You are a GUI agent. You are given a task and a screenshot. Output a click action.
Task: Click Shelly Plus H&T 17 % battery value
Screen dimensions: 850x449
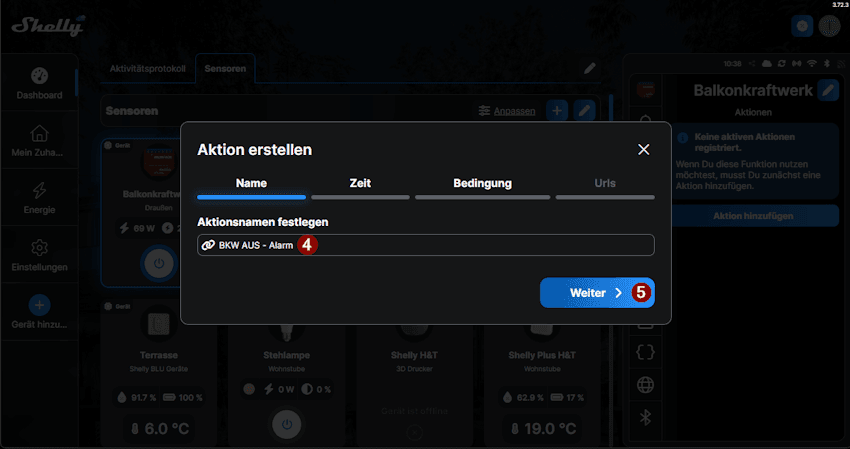[x=566, y=397]
